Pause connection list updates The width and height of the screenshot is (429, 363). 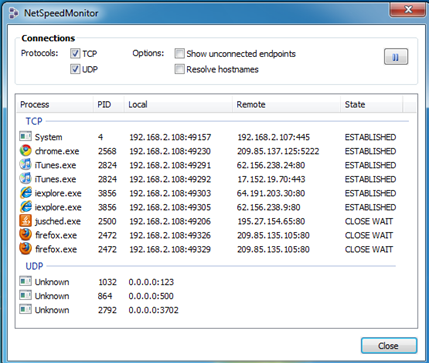click(396, 57)
